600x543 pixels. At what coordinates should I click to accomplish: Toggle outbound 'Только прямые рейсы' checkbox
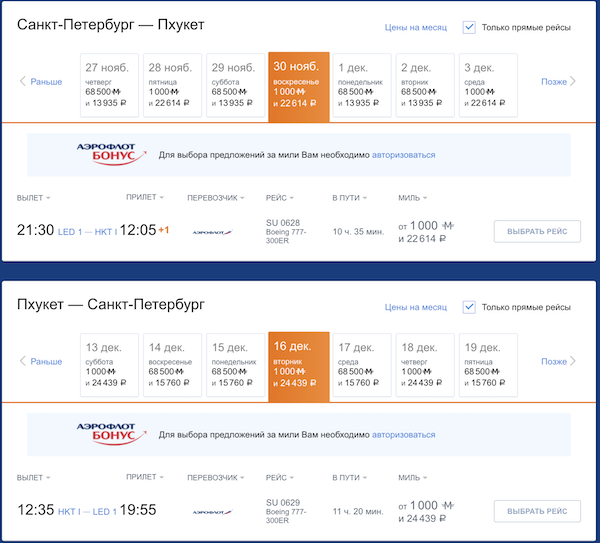[469, 27]
